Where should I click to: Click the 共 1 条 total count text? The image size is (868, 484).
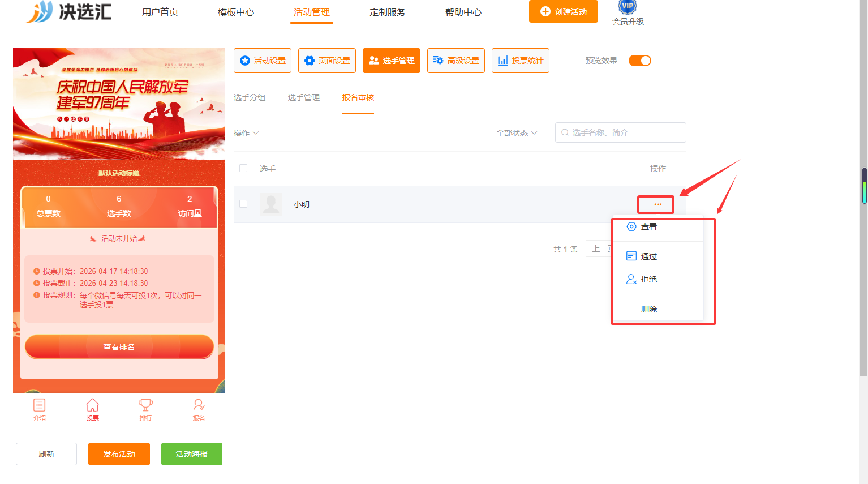coord(565,249)
